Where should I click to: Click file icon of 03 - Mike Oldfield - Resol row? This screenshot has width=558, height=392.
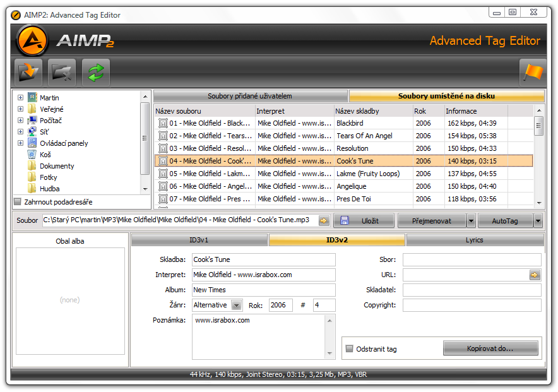(x=163, y=148)
